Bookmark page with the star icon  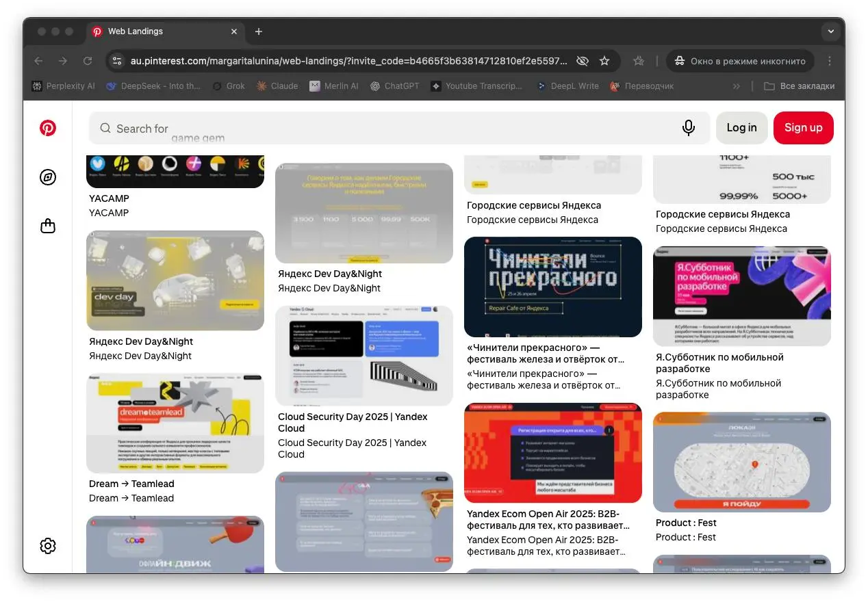(x=604, y=61)
